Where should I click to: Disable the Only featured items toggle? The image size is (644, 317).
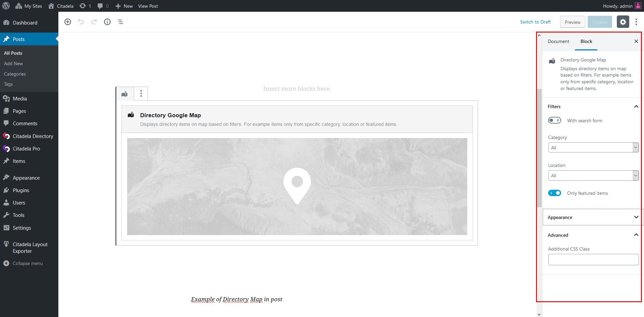click(x=554, y=193)
